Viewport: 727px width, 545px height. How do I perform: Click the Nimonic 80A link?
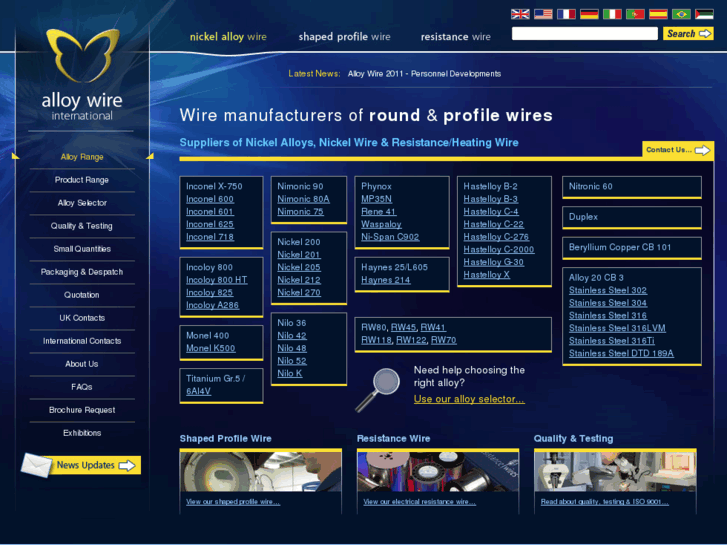click(x=303, y=199)
